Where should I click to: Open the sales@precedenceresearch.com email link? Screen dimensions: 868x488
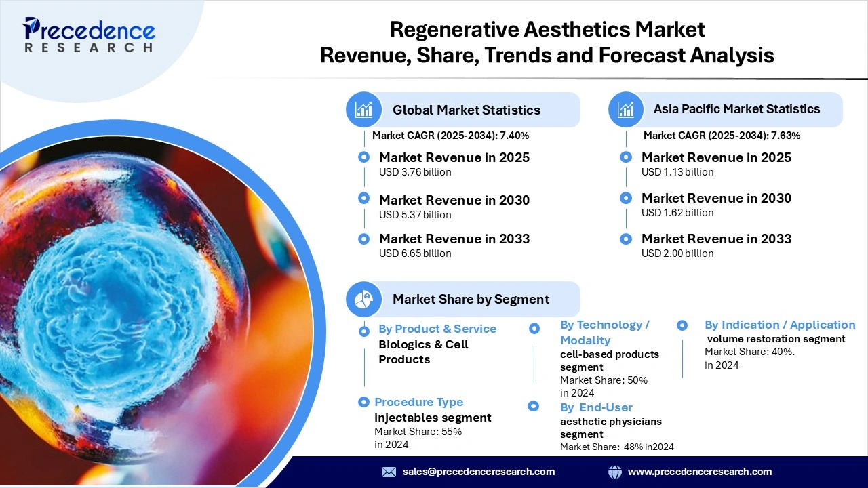(478, 472)
